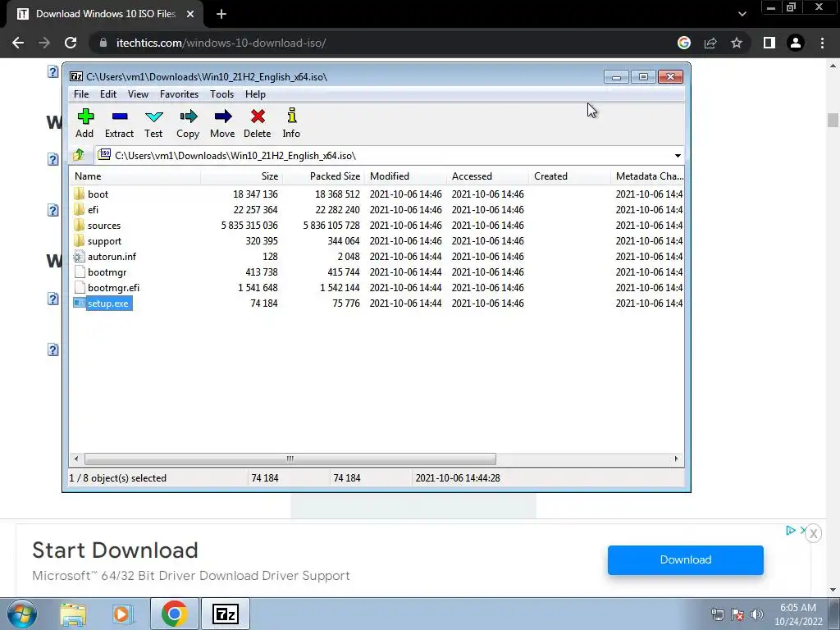This screenshot has height=630, width=840.
Task: Click the red Delete icon
Action: (x=258, y=116)
